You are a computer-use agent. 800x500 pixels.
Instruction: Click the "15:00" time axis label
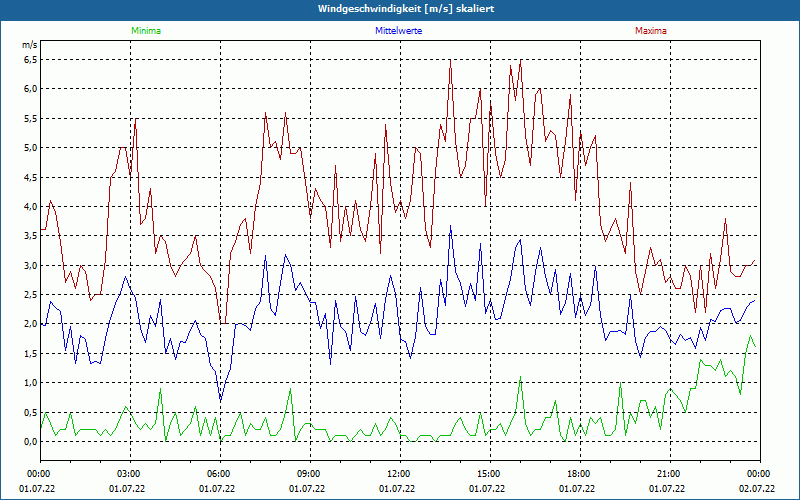point(490,474)
